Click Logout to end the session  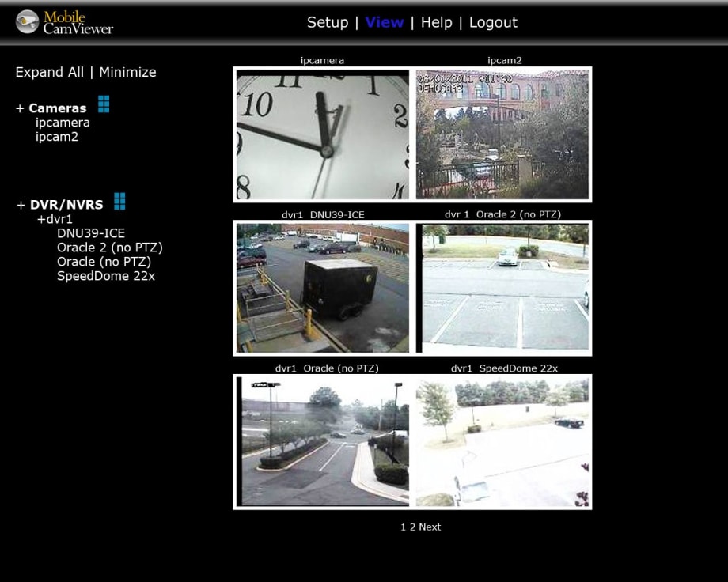[x=493, y=22]
